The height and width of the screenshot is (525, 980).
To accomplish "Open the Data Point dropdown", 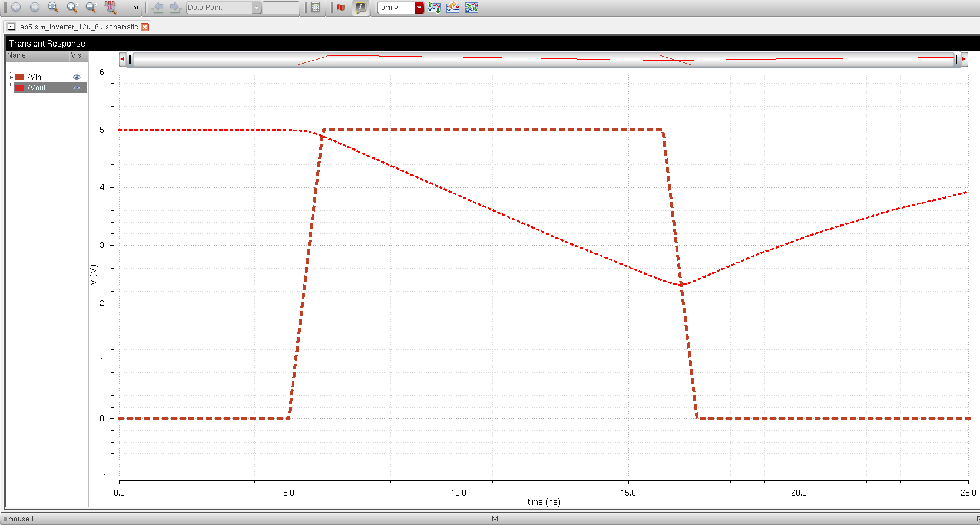I will click(224, 8).
